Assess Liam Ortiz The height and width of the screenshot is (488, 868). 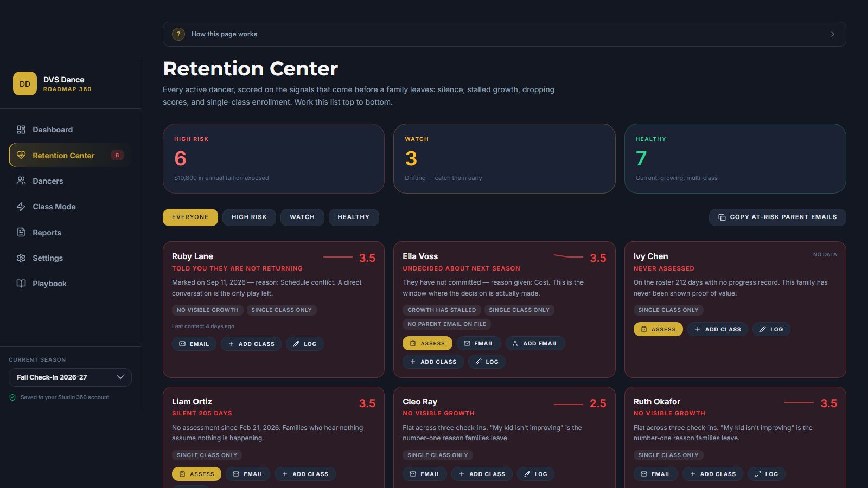point(196,474)
